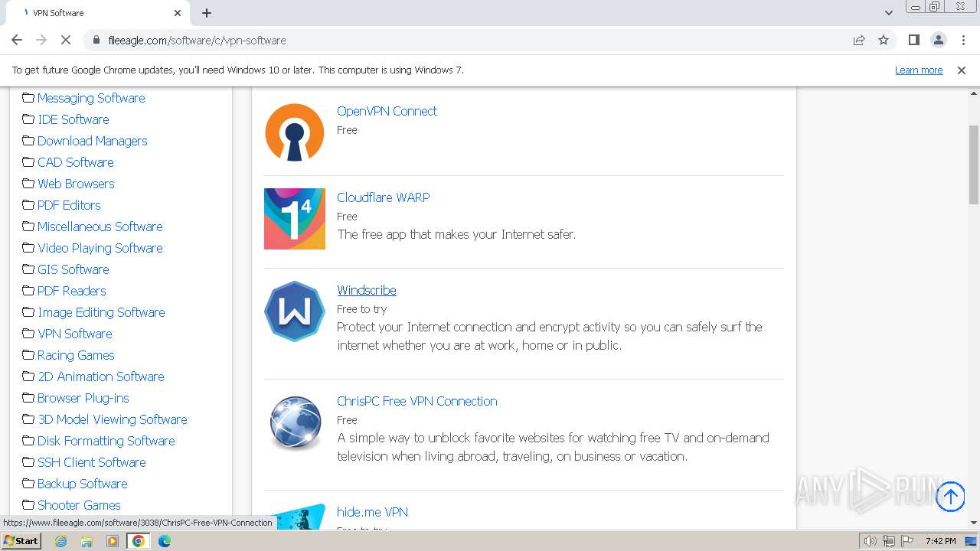
Task: Open the Image Editing Software category
Action: [x=101, y=312]
